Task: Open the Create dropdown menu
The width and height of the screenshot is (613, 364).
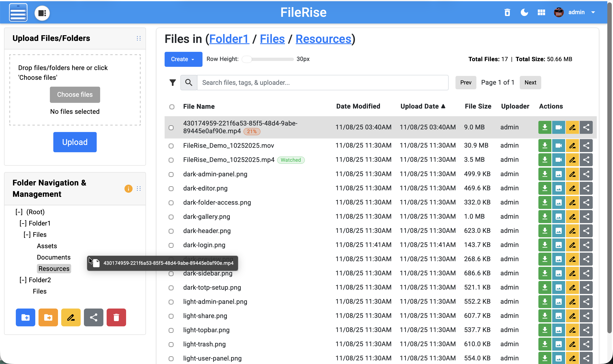Action: point(183,59)
